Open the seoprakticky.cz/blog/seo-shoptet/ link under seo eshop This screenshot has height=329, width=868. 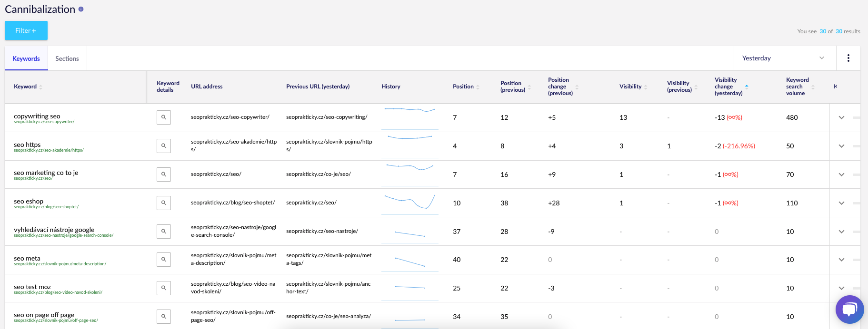(46, 207)
